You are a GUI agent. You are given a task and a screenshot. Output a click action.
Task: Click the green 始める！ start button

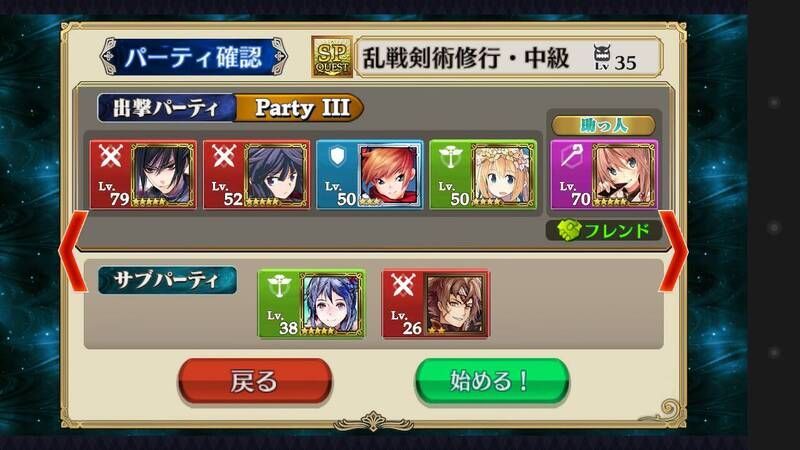(492, 381)
